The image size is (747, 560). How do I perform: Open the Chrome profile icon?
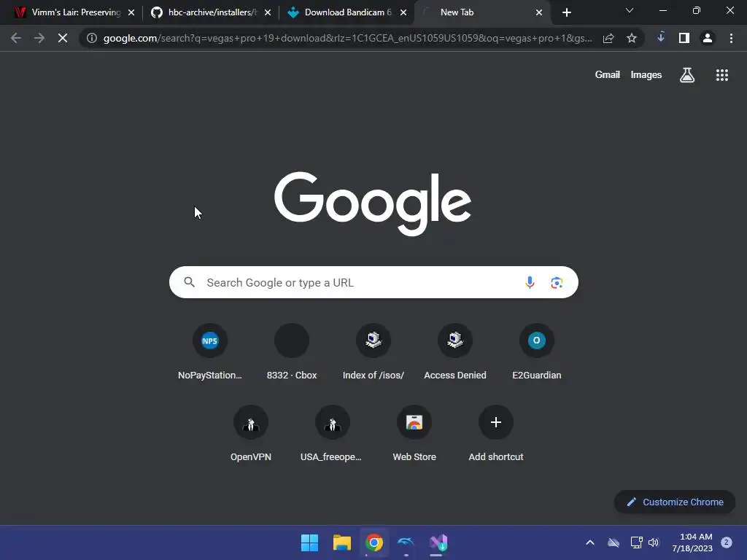pos(708,38)
